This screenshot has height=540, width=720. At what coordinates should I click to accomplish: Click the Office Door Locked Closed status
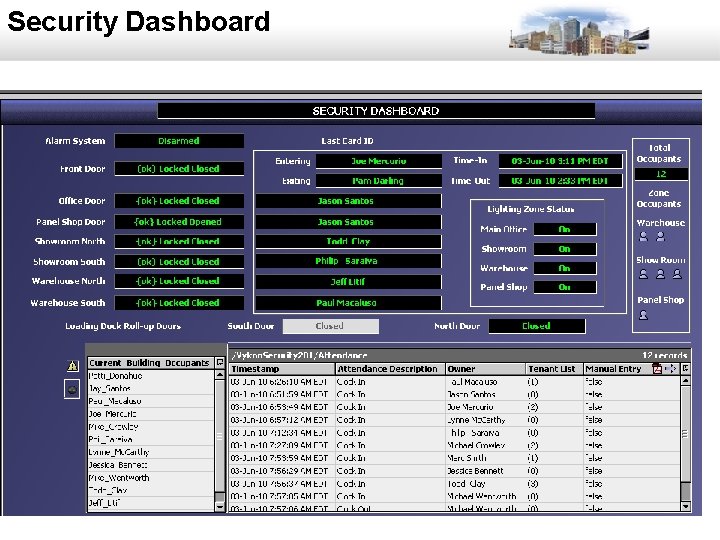(179, 201)
